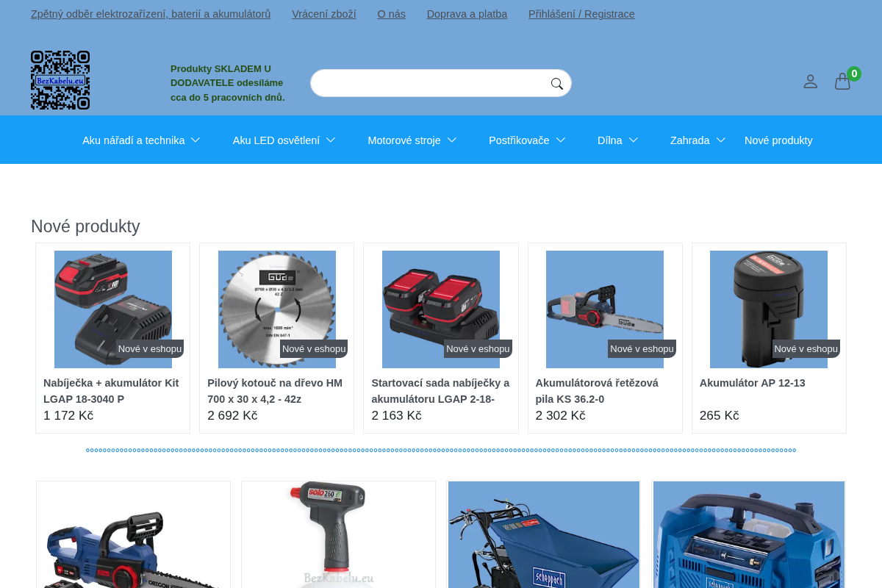The width and height of the screenshot is (882, 588).
Task: Open the Akumulátor AP 12-13 image
Action: coord(769,309)
